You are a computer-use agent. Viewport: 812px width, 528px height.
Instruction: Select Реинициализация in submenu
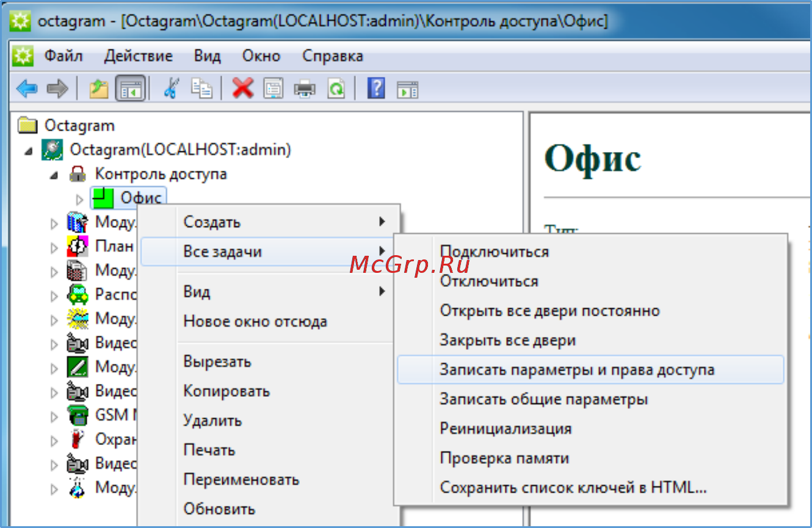click(x=590, y=429)
